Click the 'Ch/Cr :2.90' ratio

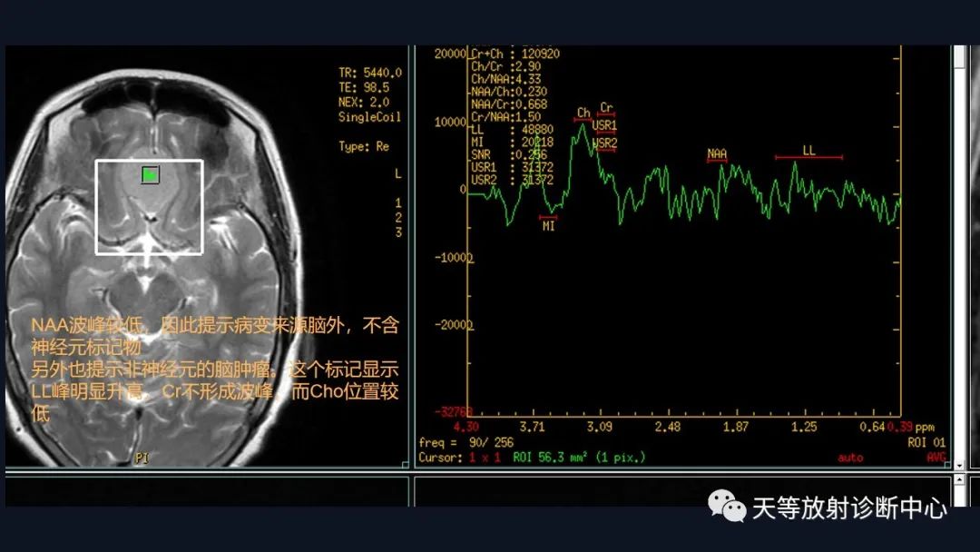coord(506,67)
